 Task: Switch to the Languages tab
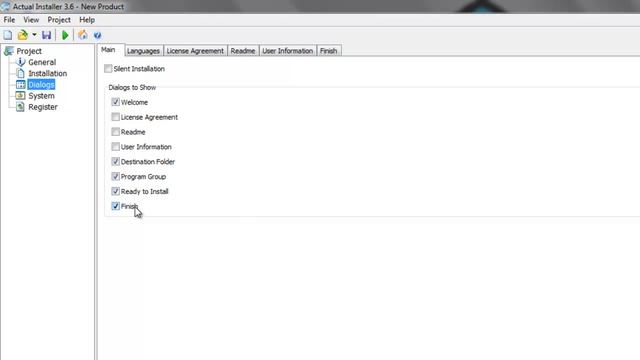[143, 51]
